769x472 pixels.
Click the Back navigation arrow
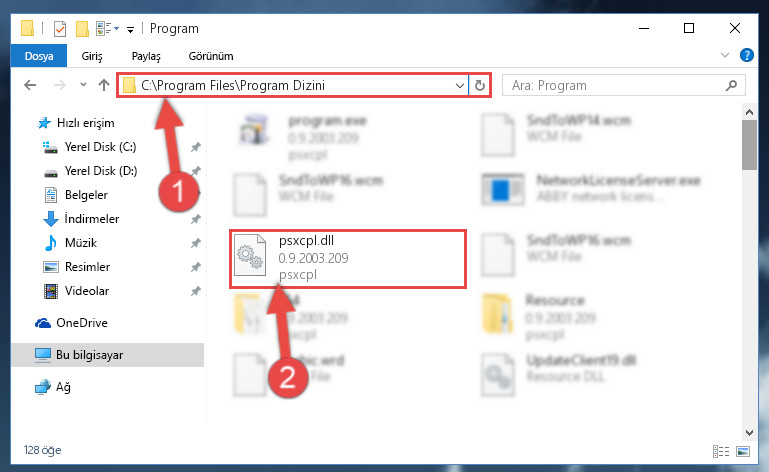[x=30, y=85]
